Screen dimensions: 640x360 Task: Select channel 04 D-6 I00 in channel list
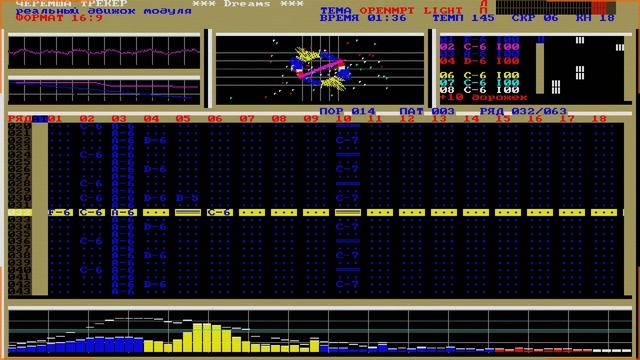pos(480,61)
